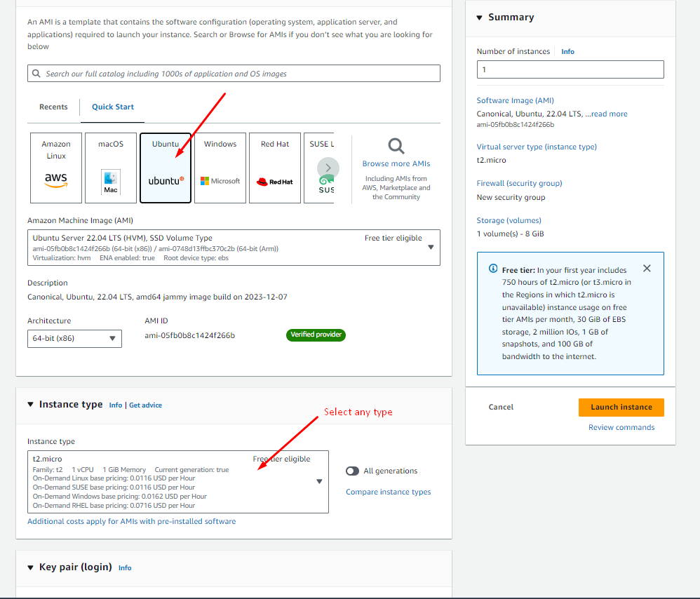Open the t2.micro instance type dropdown
This screenshot has width=700, height=599.
pos(177,482)
